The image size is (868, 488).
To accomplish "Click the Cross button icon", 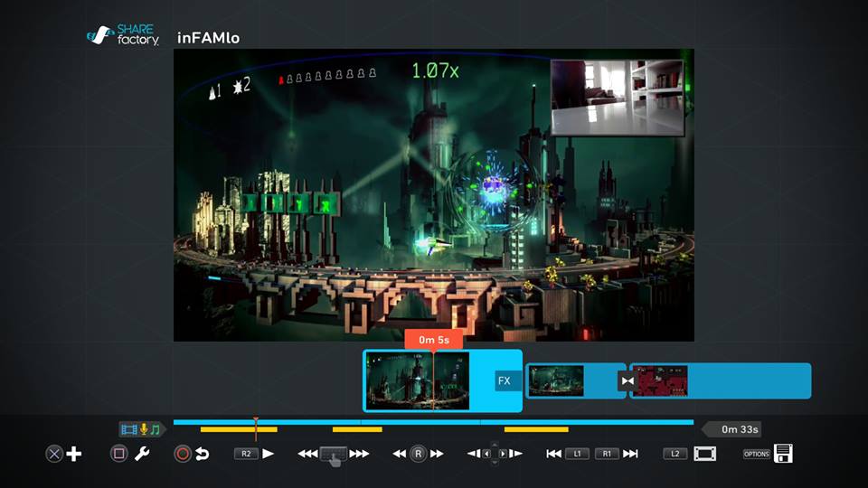I will click(x=53, y=455).
